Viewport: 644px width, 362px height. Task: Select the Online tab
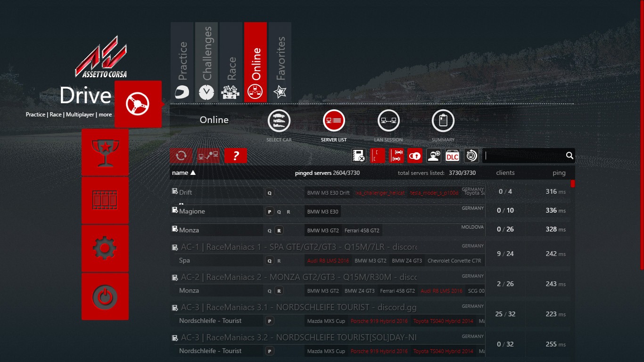tap(256, 62)
